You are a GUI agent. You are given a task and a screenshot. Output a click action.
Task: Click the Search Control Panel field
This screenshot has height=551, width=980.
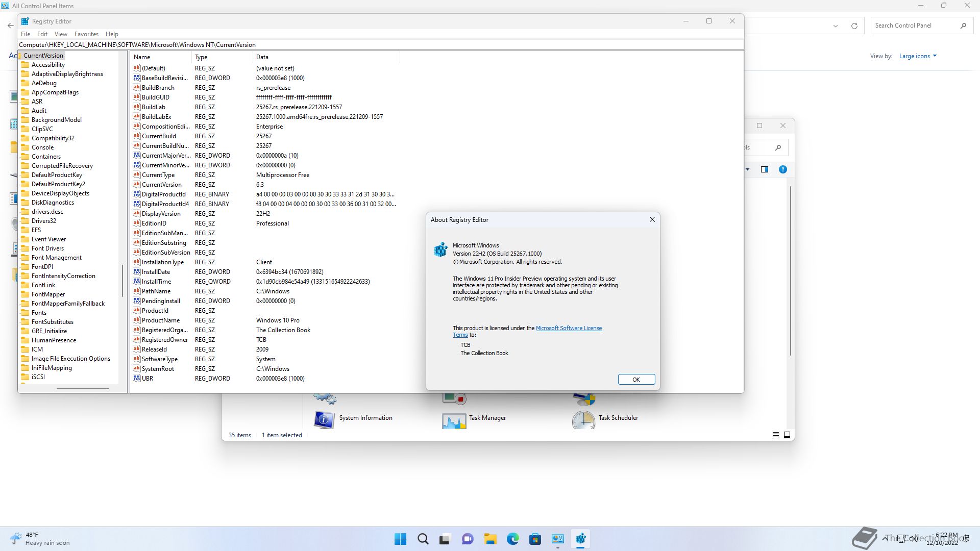(921, 26)
